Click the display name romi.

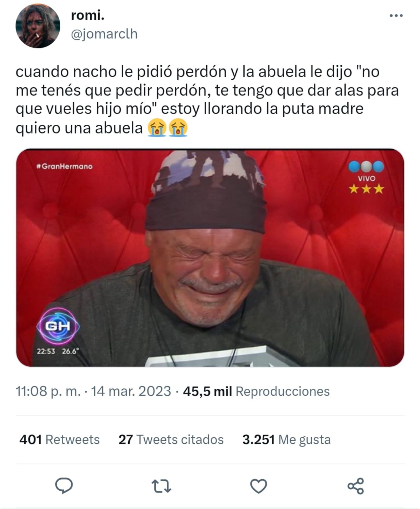click(x=88, y=16)
